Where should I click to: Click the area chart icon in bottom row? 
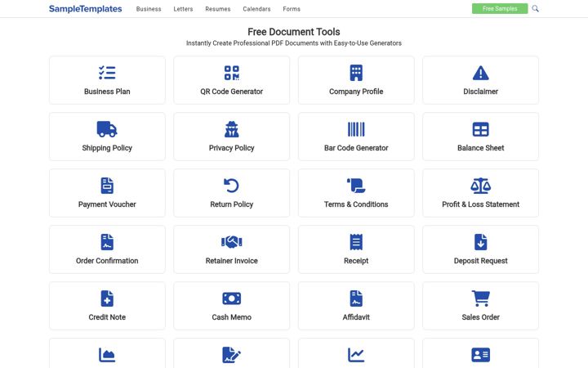[x=107, y=355]
